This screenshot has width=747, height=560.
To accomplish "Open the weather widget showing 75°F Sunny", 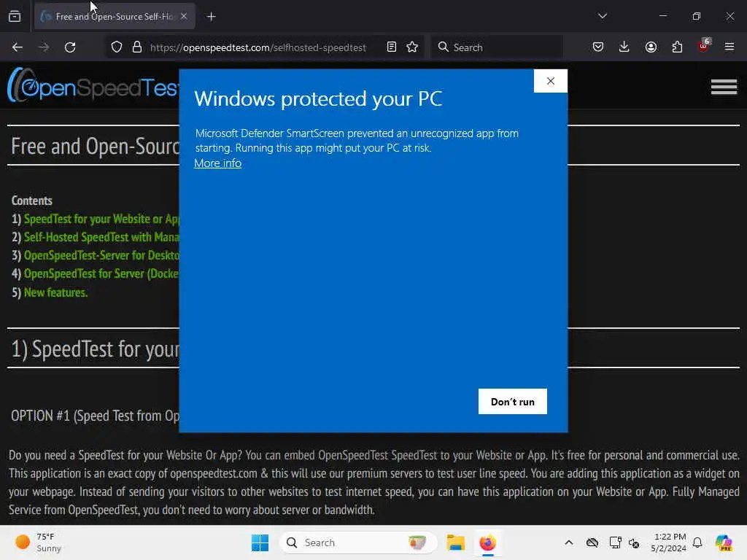I will 38,542.
